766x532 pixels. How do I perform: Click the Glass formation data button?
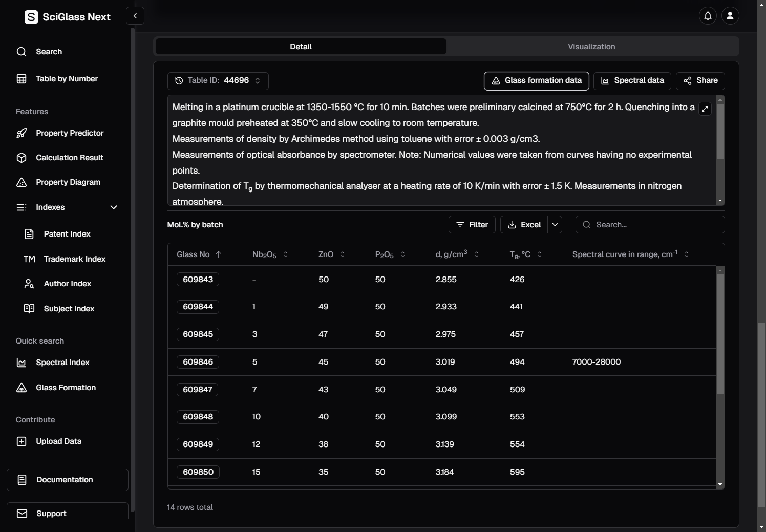click(536, 81)
